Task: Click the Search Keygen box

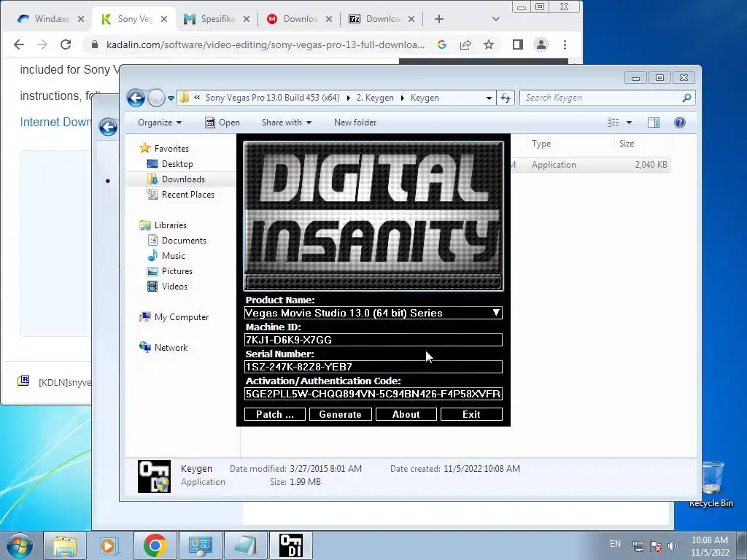Action: (x=608, y=98)
